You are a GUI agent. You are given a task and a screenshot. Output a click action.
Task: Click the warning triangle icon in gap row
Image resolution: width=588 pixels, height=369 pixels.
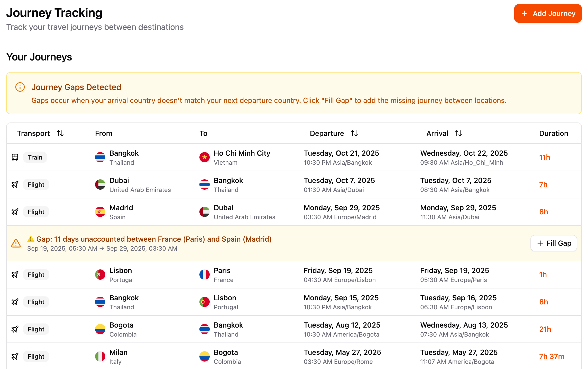(16, 243)
